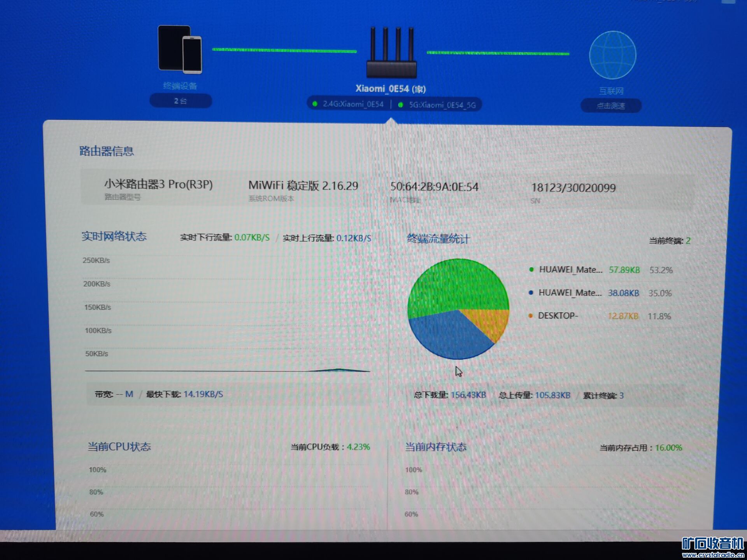This screenshot has width=747, height=560.
Task: Click the 累计终端 count 3
Action: (x=621, y=396)
